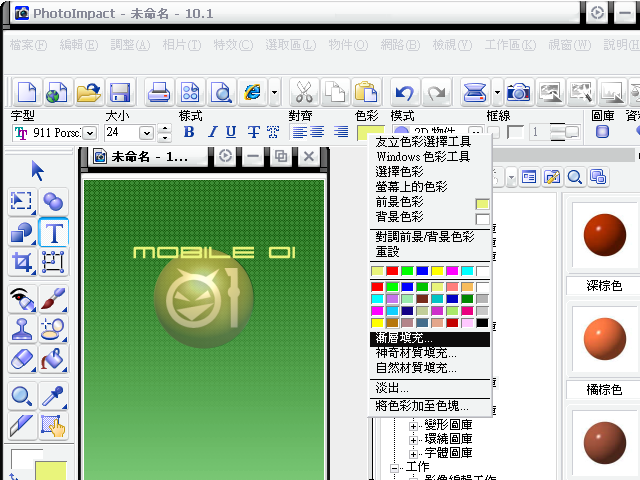Open dropdown arrow beside scanner icon
Screen dimensions: 640x480
click(x=497, y=92)
